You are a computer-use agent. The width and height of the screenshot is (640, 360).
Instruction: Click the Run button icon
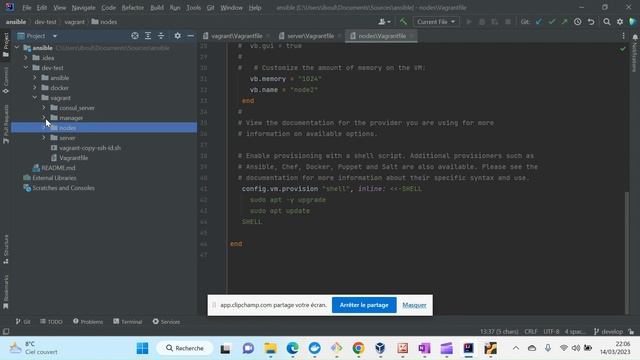tap(469, 22)
